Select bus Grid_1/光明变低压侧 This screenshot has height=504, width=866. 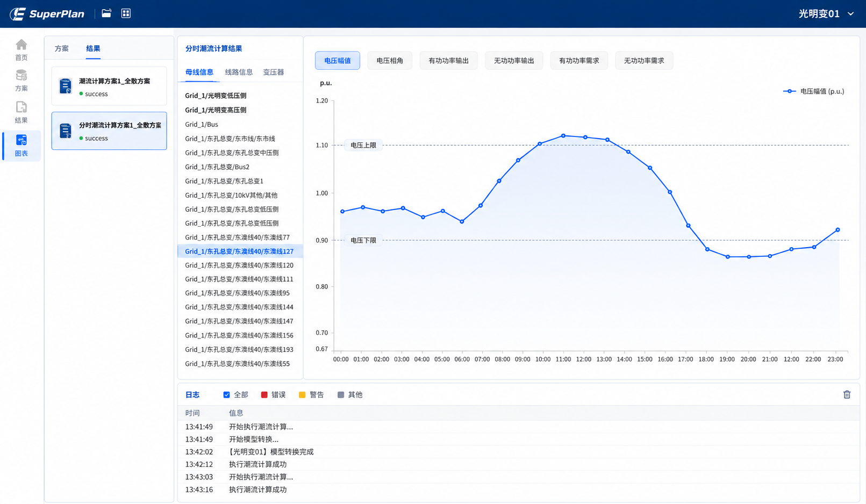(x=216, y=96)
